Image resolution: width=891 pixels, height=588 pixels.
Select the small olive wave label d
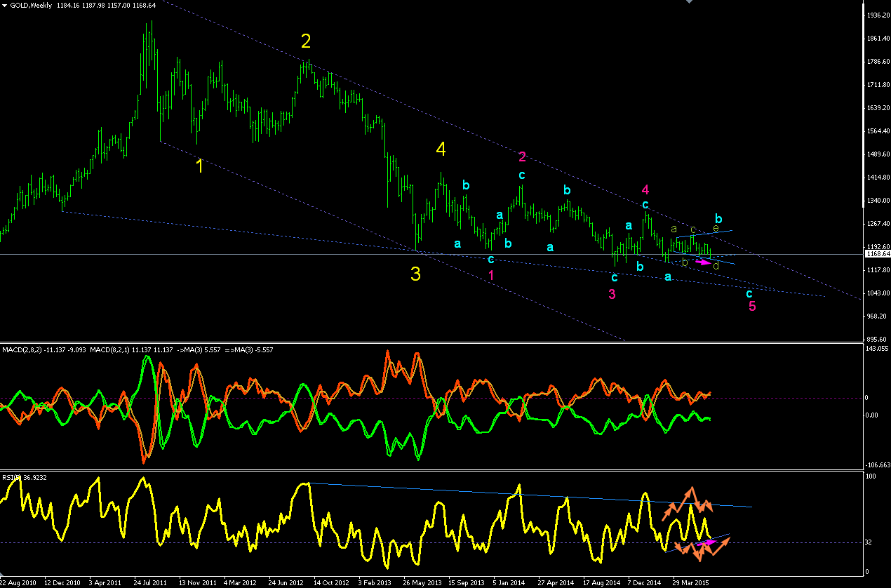[x=716, y=266]
